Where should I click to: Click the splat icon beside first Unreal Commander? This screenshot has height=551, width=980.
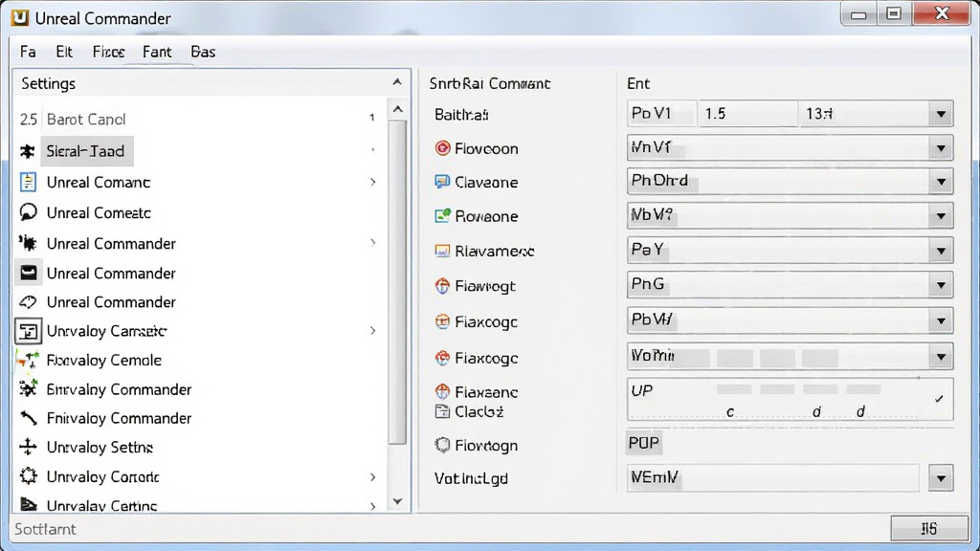(x=28, y=242)
